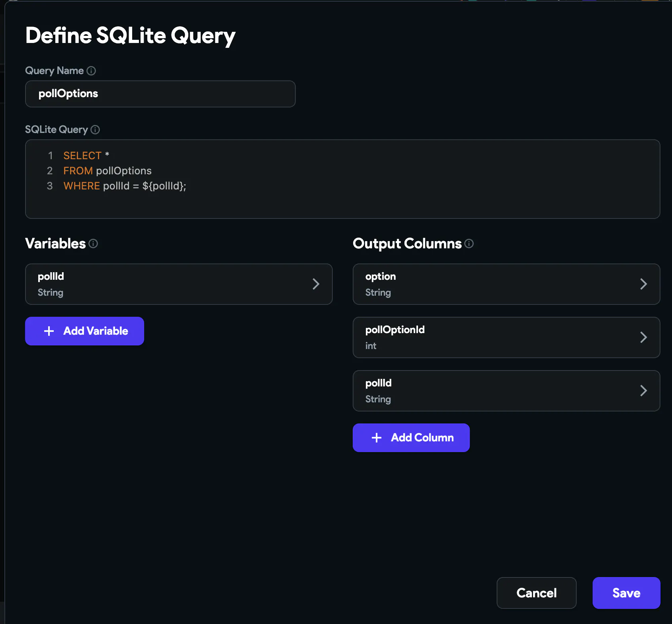Click the ${pollId} placeholder in the WHERE clause
672x624 pixels.
(163, 186)
